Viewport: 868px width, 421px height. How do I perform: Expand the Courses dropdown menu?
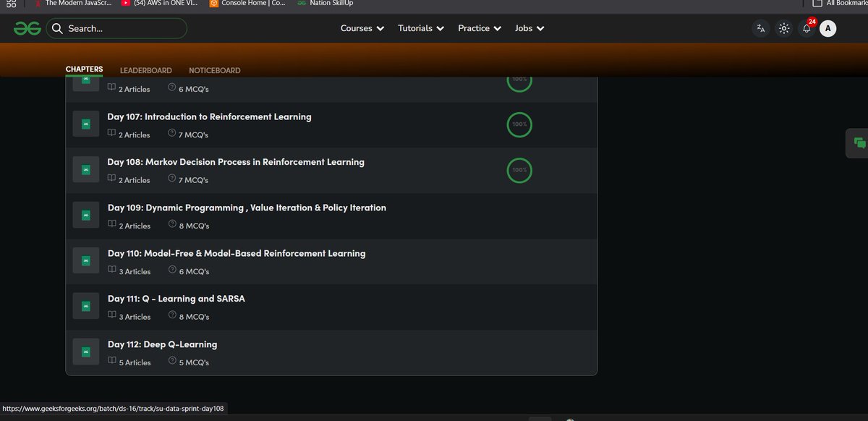[x=362, y=28]
